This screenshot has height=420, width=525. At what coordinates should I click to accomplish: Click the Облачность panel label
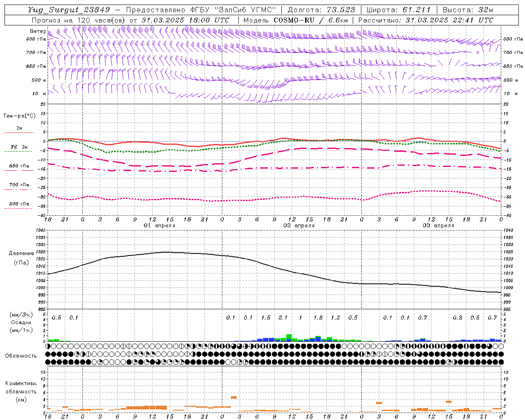coord(21,356)
